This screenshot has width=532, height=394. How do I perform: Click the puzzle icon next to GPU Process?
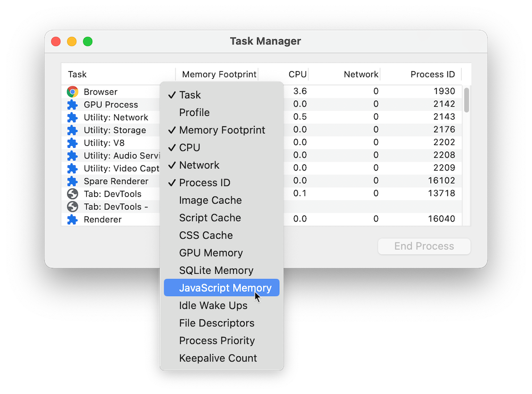[73, 104]
